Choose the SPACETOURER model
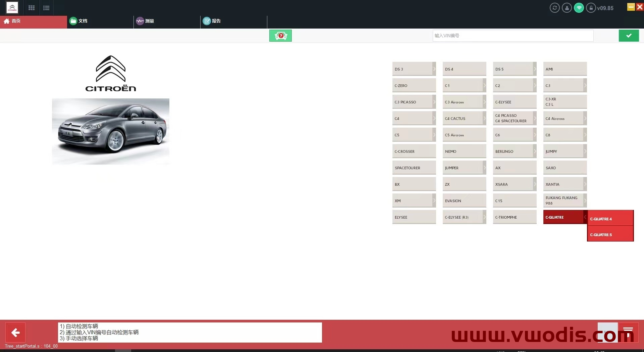 [414, 168]
